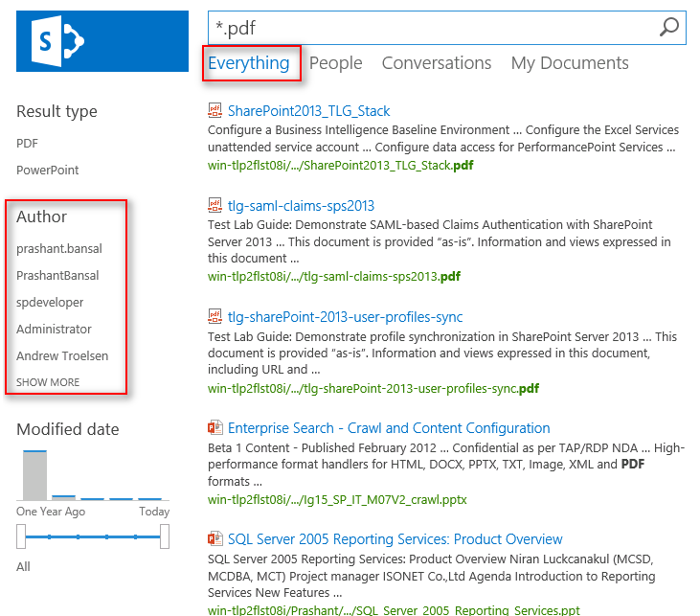
Task: Click PDF icon beside SharePoint2013_TLG_Stack
Action: point(215,110)
